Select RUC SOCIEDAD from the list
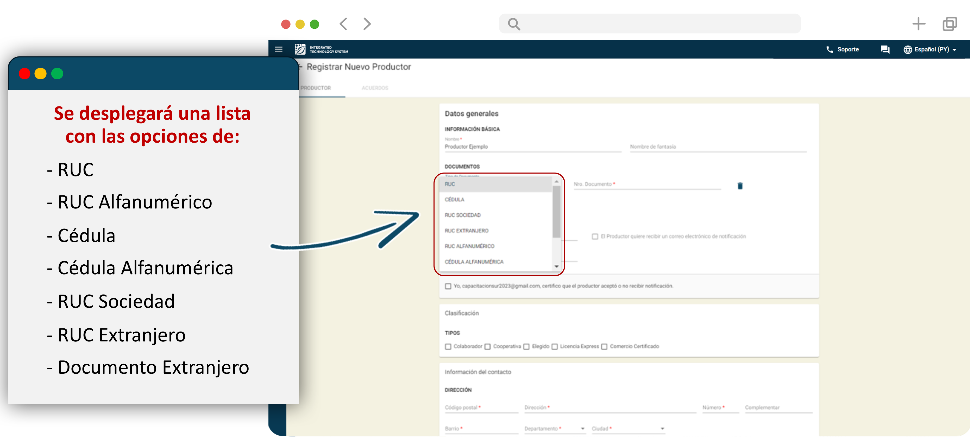This screenshot has height=445, width=980. (x=463, y=215)
